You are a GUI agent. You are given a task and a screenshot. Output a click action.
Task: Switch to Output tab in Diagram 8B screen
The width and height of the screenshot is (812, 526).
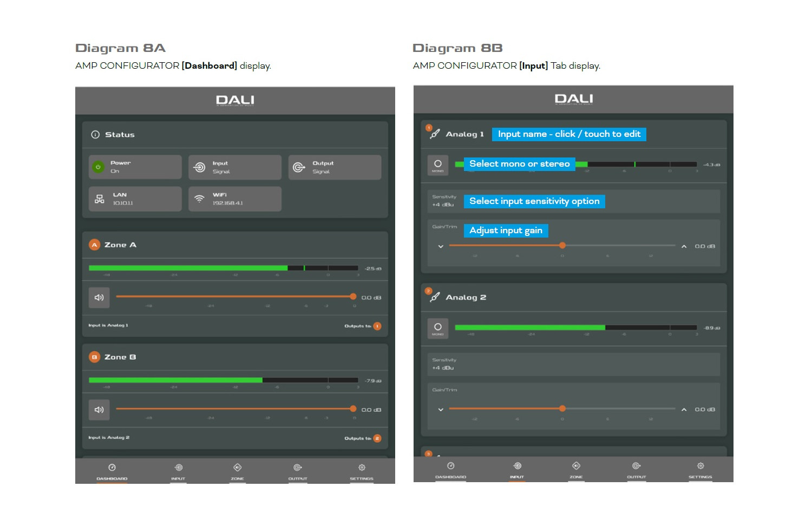pyautogui.click(x=637, y=470)
